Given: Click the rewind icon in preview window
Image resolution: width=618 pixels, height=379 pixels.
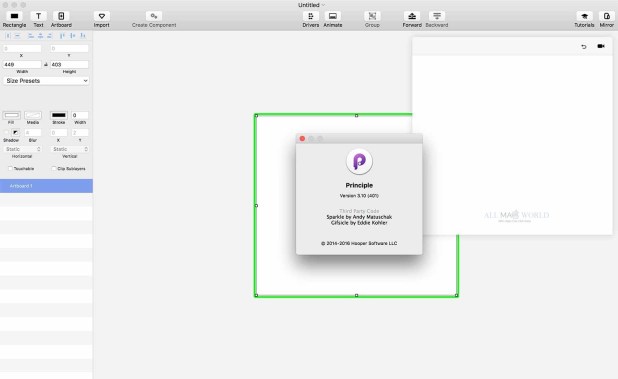Looking at the screenshot, I should click(584, 46).
